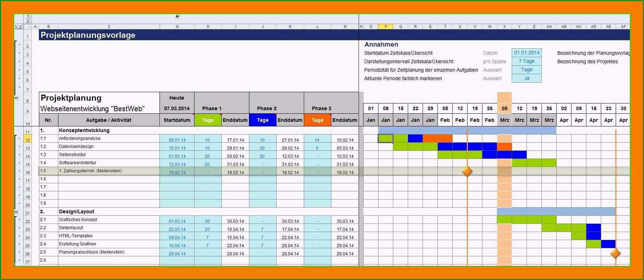Select start date cell 19.02.14
The height and width of the screenshot is (280, 644).
point(177,171)
